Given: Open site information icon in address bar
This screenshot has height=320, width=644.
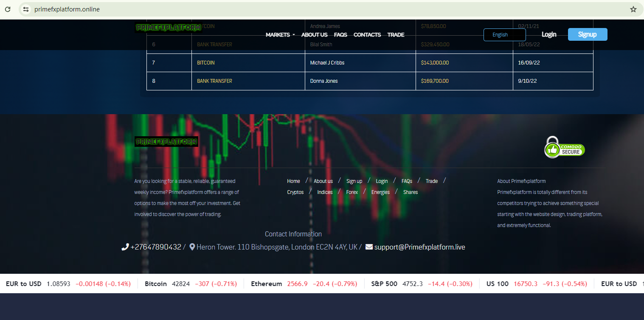Looking at the screenshot, I should 26,9.
